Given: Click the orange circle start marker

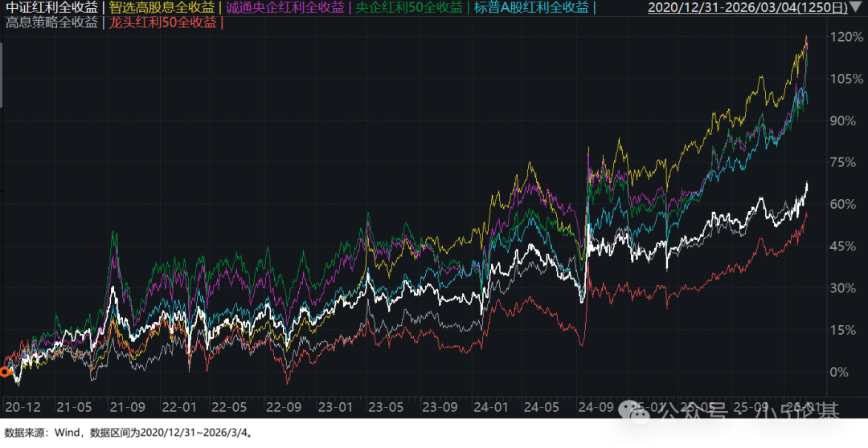Looking at the screenshot, I should 5,372.
